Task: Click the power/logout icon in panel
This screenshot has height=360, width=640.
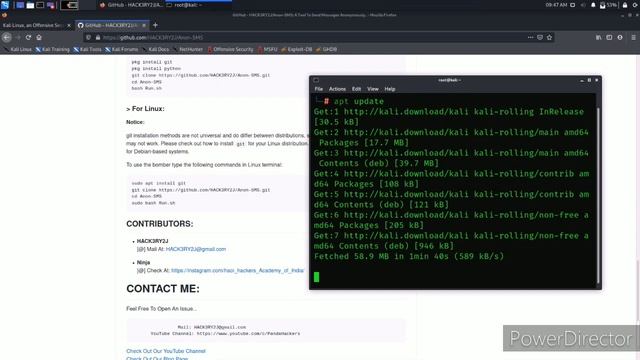Action: click(636, 5)
